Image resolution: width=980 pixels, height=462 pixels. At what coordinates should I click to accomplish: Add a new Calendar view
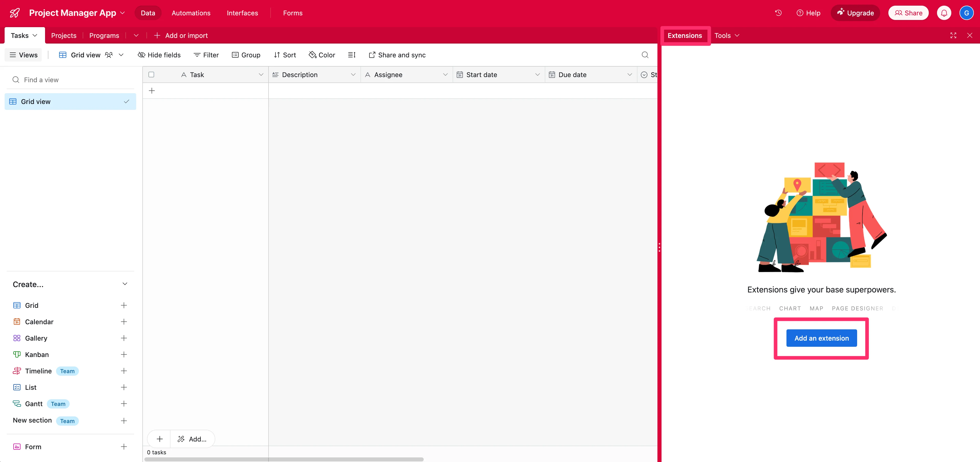click(x=124, y=322)
